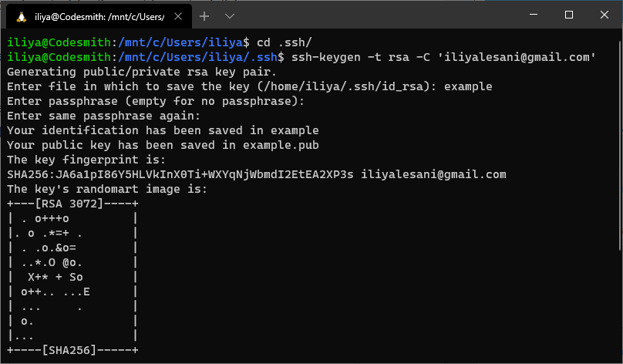
Task: Click the [RSA 3072] randomart header
Action: coord(69,204)
